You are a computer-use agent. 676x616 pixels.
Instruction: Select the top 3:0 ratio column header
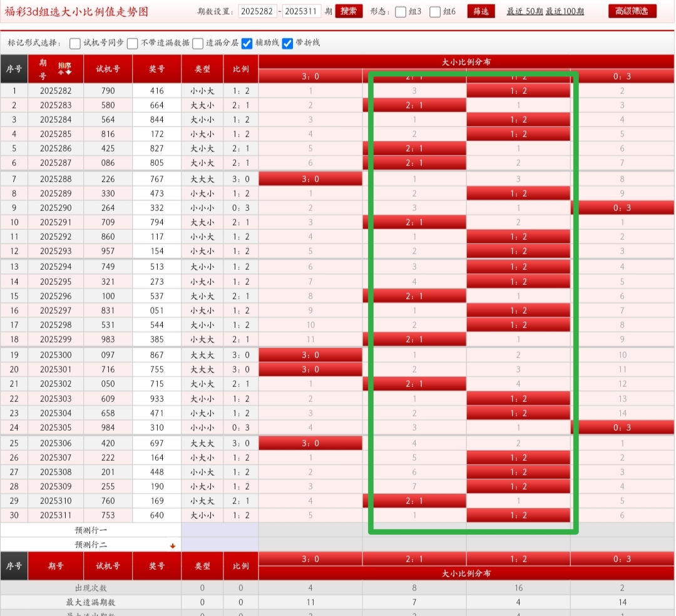click(x=310, y=76)
